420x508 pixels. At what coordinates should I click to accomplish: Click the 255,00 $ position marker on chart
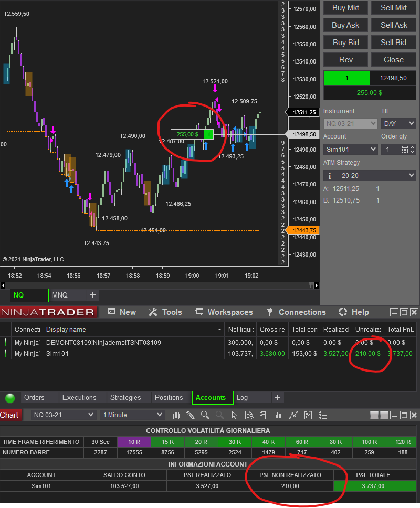click(x=187, y=134)
